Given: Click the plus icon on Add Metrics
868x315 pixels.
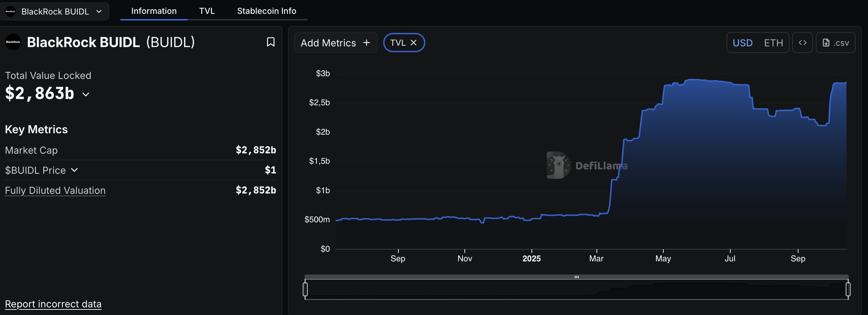Looking at the screenshot, I should [367, 43].
